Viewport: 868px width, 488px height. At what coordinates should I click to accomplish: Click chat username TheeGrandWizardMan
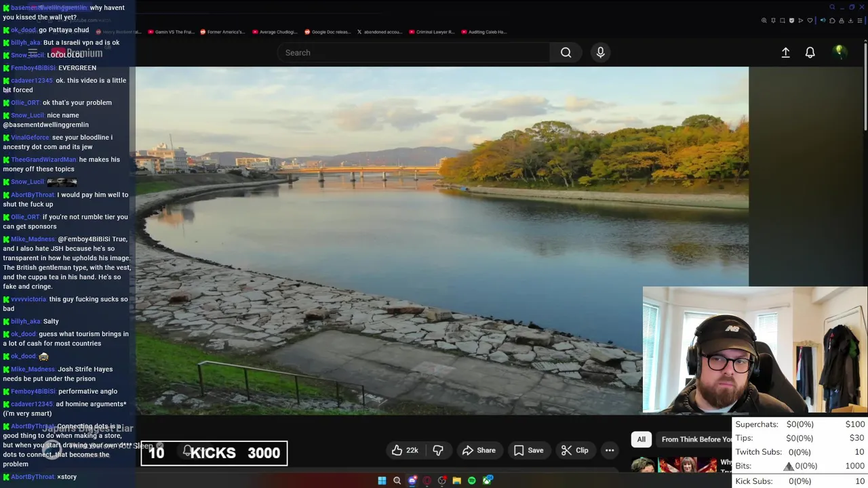point(43,160)
